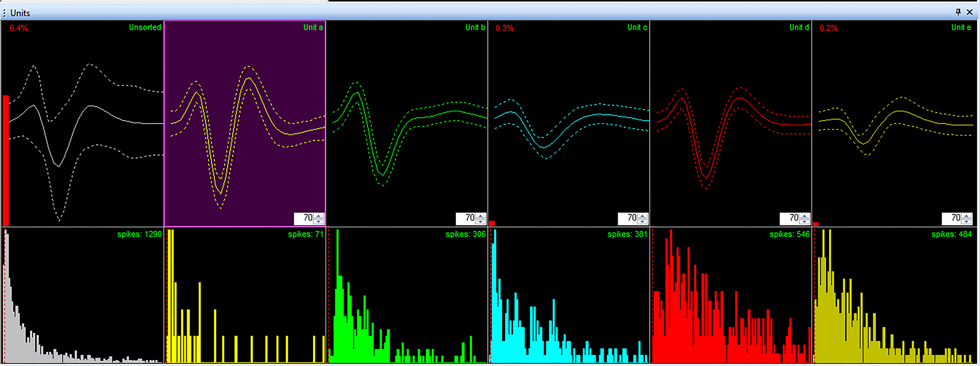980x366 pixels.
Task: Click the tall red bar in Unsorted plot
Action: point(6,161)
